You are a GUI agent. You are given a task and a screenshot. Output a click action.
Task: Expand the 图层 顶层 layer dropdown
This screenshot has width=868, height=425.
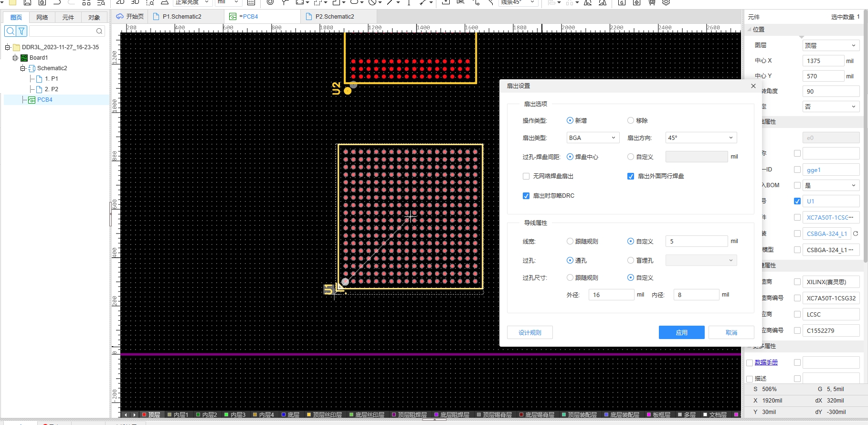(x=830, y=45)
